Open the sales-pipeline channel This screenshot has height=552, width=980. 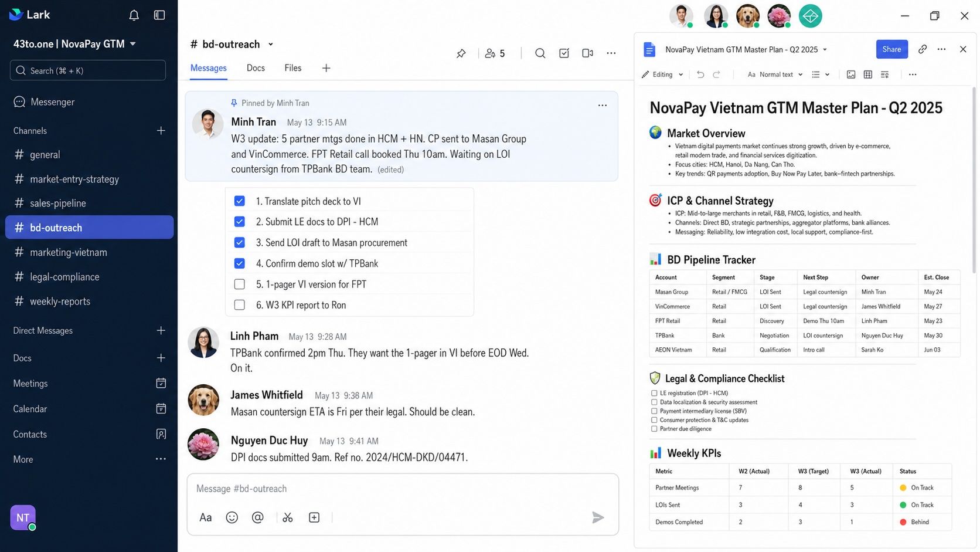tap(90, 204)
